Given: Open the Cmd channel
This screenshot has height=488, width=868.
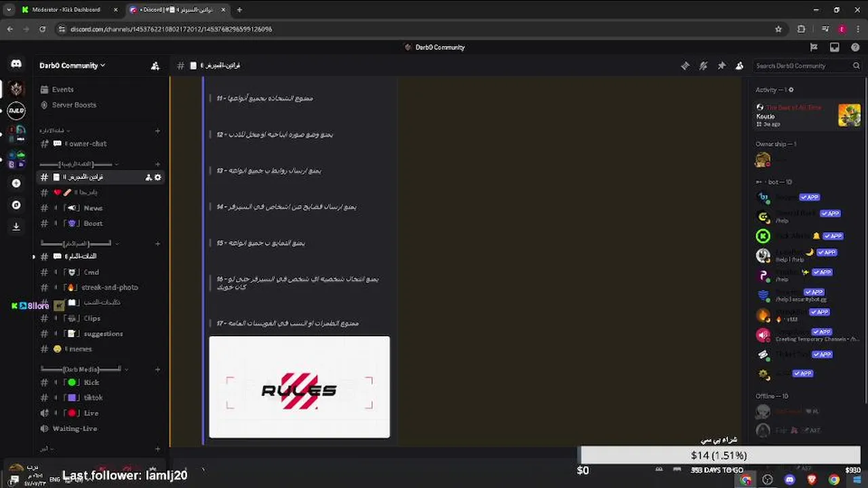Looking at the screenshot, I should pyautogui.click(x=98, y=272).
